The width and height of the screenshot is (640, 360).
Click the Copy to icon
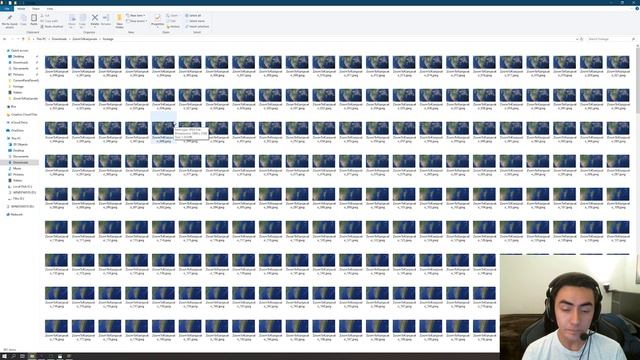tap(82, 18)
